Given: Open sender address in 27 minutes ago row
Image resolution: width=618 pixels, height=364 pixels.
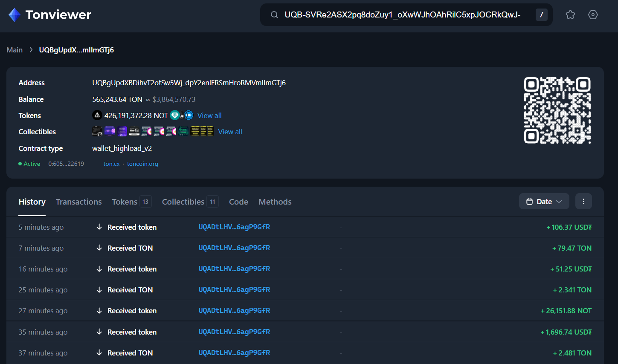Looking at the screenshot, I should [x=234, y=310].
